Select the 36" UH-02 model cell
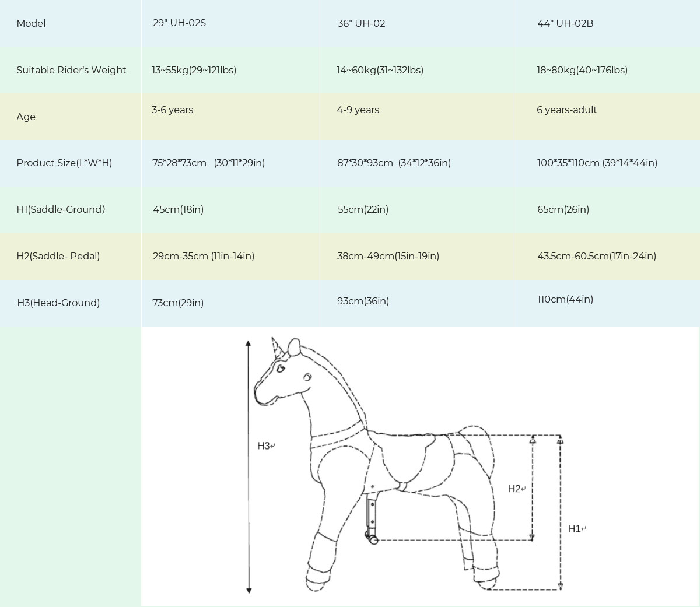This screenshot has width=700, height=607. click(x=361, y=24)
